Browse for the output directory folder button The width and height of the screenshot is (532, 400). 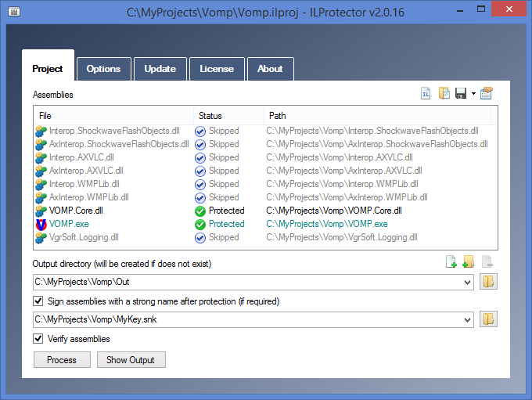488,282
